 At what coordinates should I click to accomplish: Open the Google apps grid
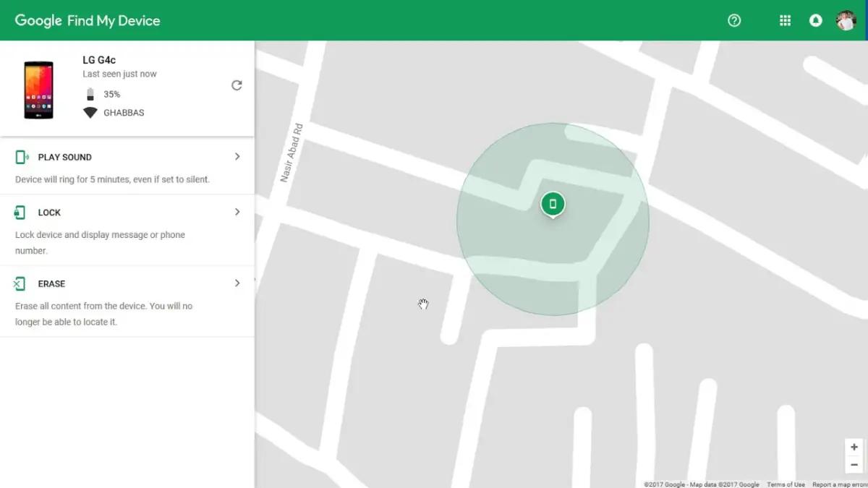click(x=785, y=21)
